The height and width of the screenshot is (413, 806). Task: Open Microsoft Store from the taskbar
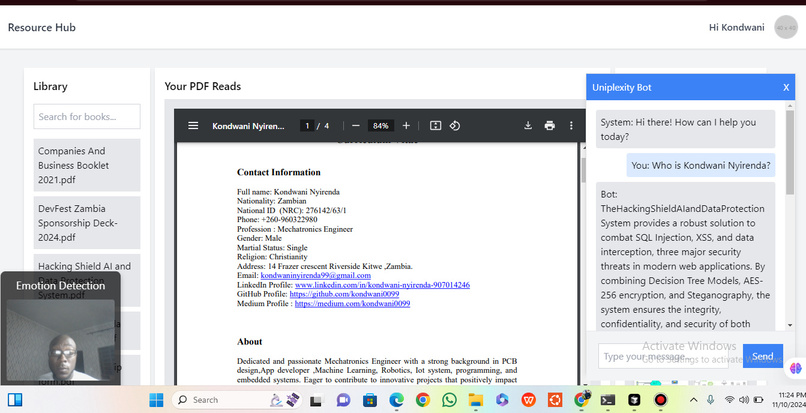370,400
